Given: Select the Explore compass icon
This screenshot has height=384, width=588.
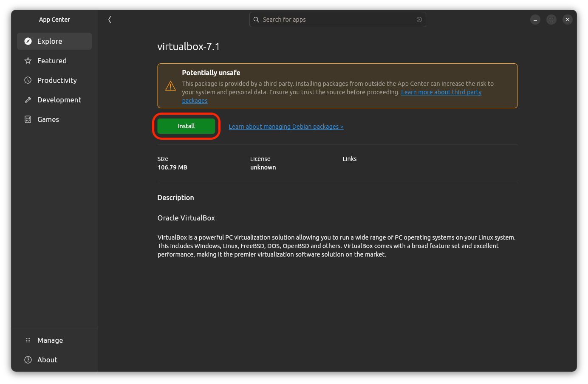Looking at the screenshot, I should tap(28, 41).
